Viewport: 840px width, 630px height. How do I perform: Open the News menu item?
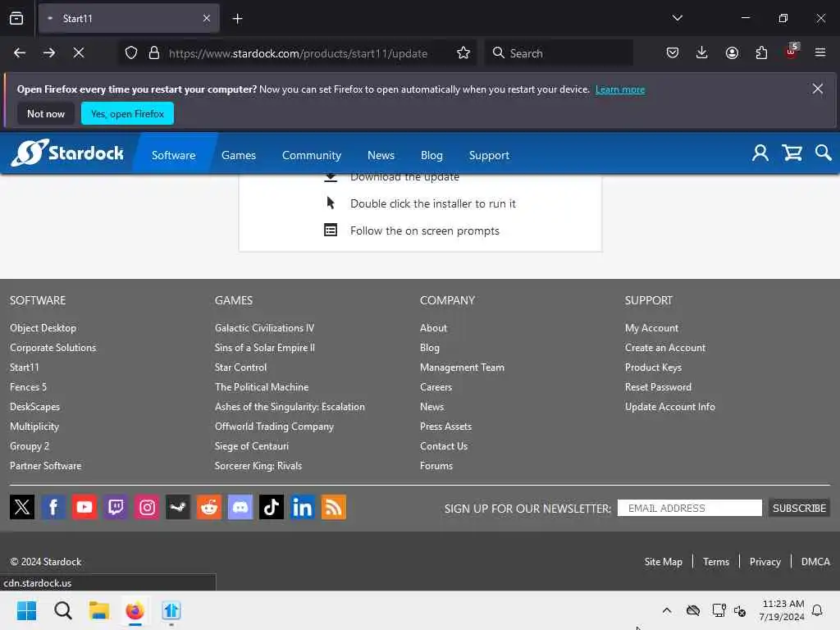point(381,155)
